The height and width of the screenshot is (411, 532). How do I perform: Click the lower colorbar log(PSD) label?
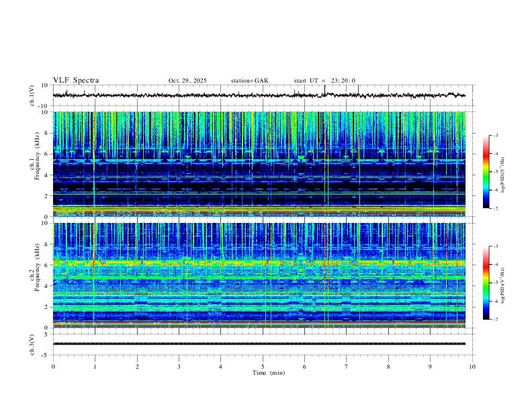click(x=503, y=285)
